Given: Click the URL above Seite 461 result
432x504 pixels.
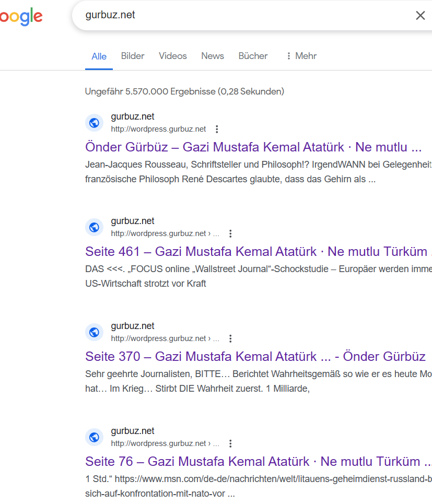Looking at the screenshot, I should (x=165, y=233).
